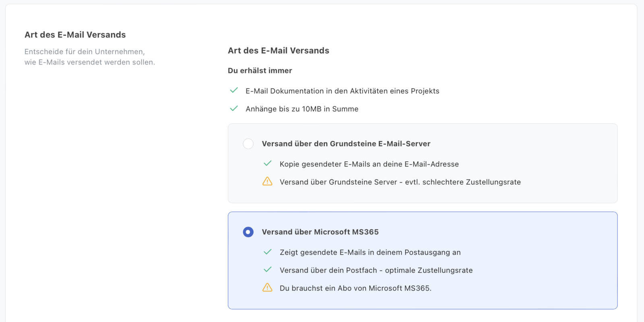Click the checkmark next to Versand über dein Postfach

coord(267,270)
